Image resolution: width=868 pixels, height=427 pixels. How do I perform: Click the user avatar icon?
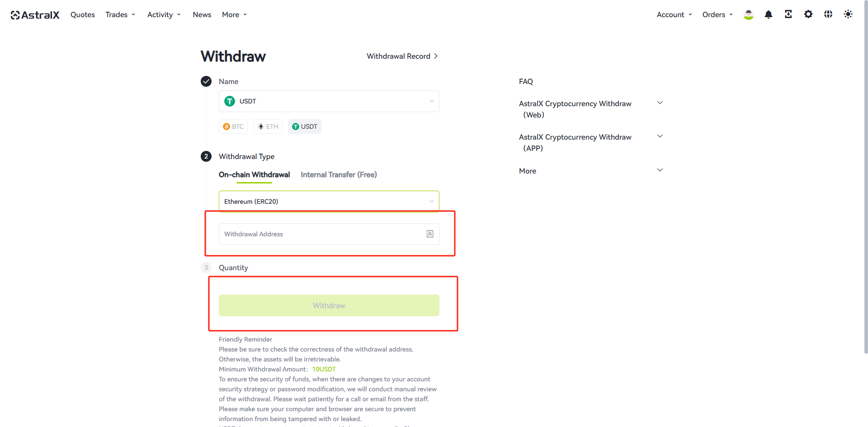[x=749, y=14]
